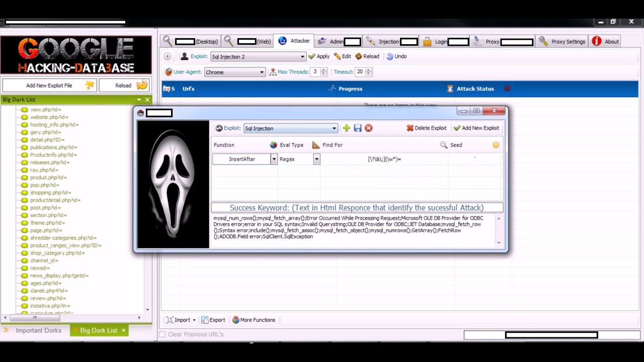Click Delete Exploit button
644x362 pixels.
[x=426, y=128]
